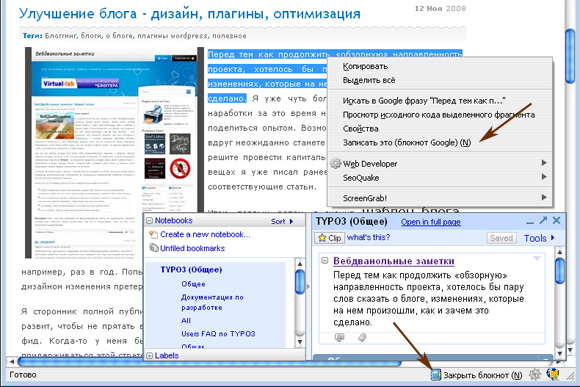Image resolution: width=580 pixels, height=387 pixels.
Task: Open the Sort dropdown in Notebooks
Action: point(282,221)
